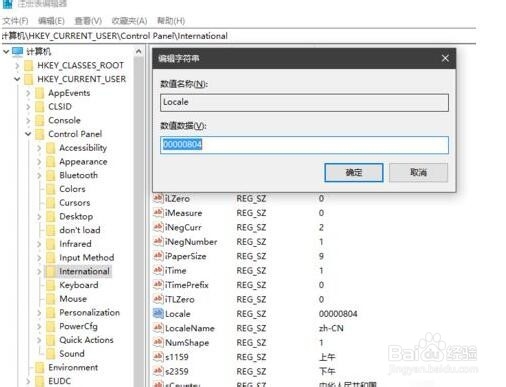This screenshot has width=506, height=387.
Task: Select the PowerCfg tree key
Action: coord(78,326)
